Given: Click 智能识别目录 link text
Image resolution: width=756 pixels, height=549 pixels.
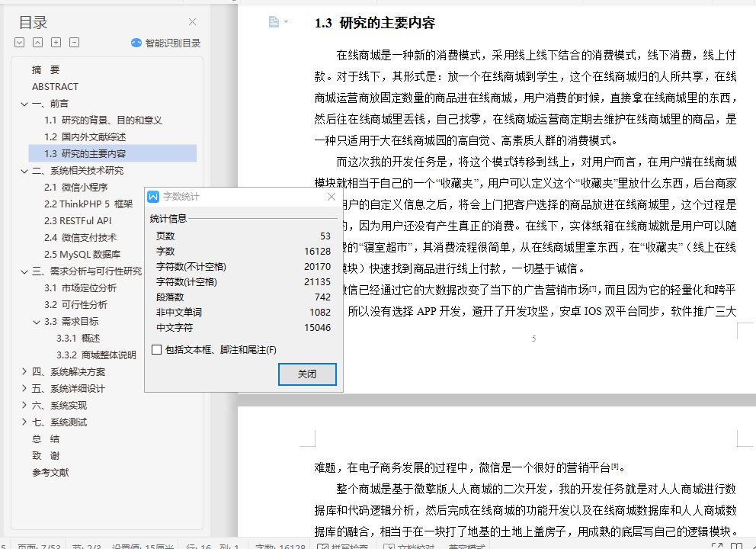Looking at the screenshot, I should [172, 43].
